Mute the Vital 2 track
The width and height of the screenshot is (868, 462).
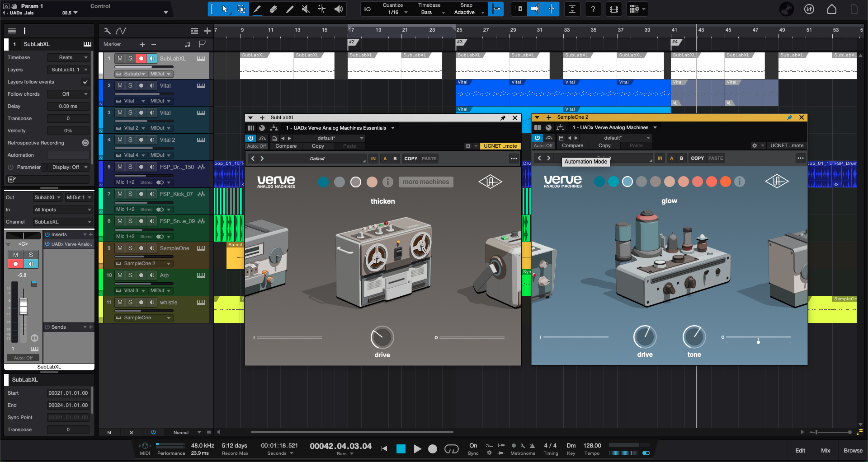click(x=120, y=140)
